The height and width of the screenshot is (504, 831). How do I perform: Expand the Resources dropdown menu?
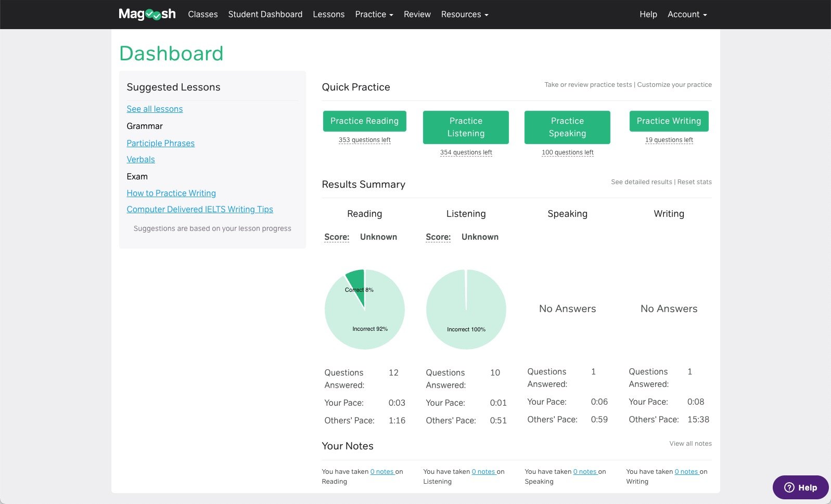tap(464, 15)
